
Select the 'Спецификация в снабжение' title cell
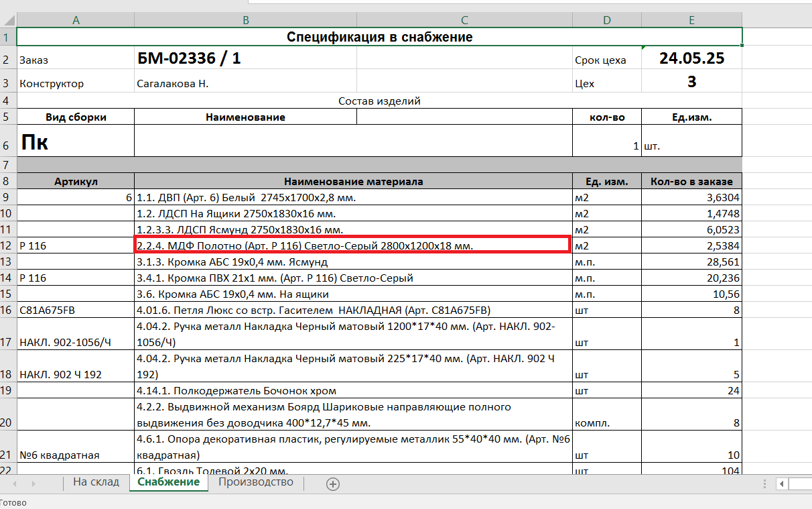(x=379, y=37)
